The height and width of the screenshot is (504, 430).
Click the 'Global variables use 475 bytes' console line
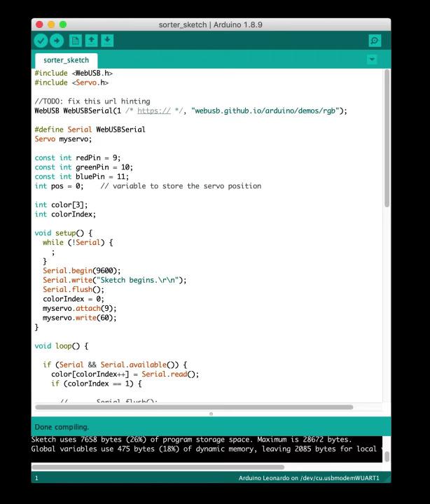(206, 449)
